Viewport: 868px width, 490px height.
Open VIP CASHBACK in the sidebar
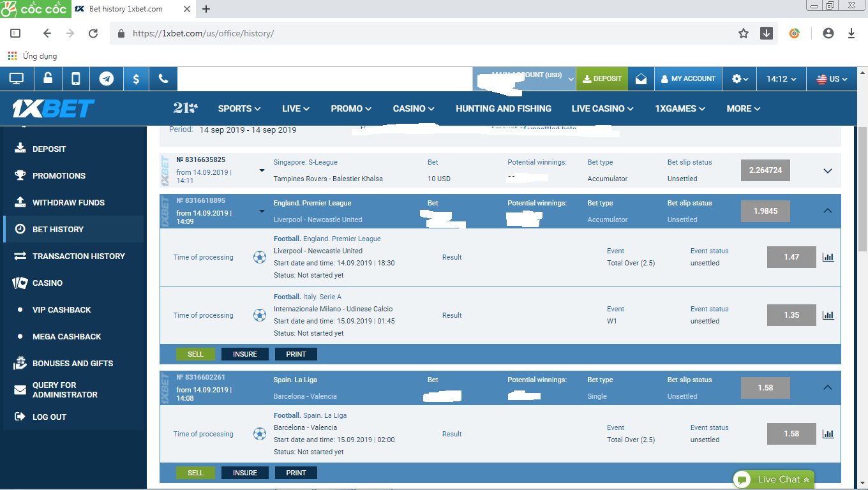point(73,309)
